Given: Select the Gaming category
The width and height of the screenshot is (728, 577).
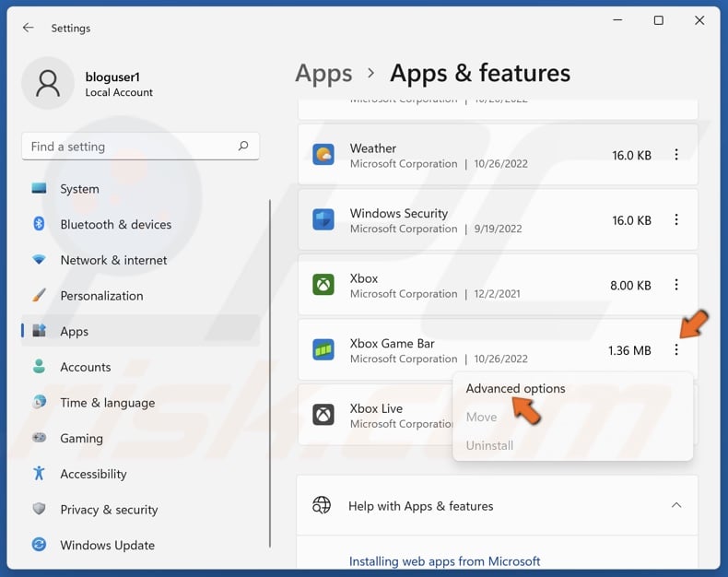Looking at the screenshot, I should click(81, 439).
